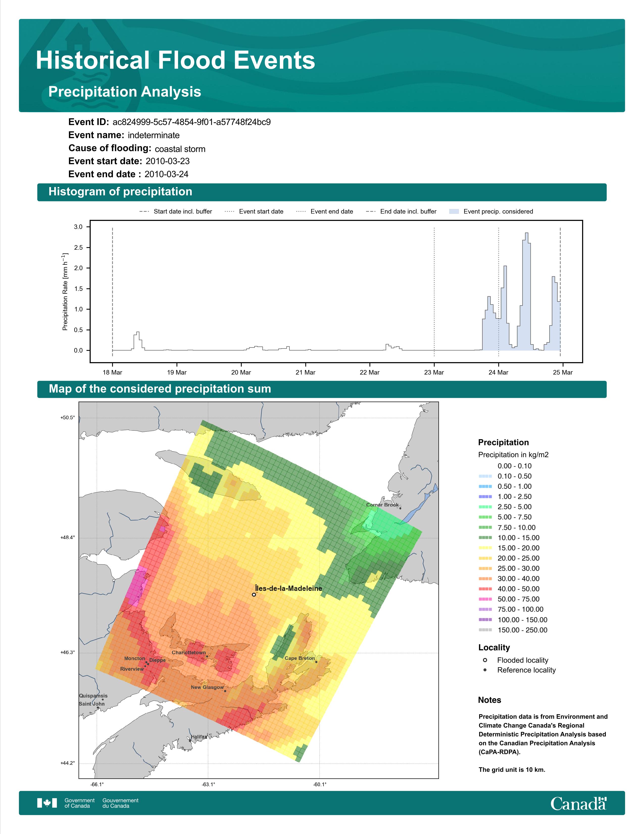Click the Event end date legend entry
Viewport: 644px width, 834px height.
pos(325,211)
